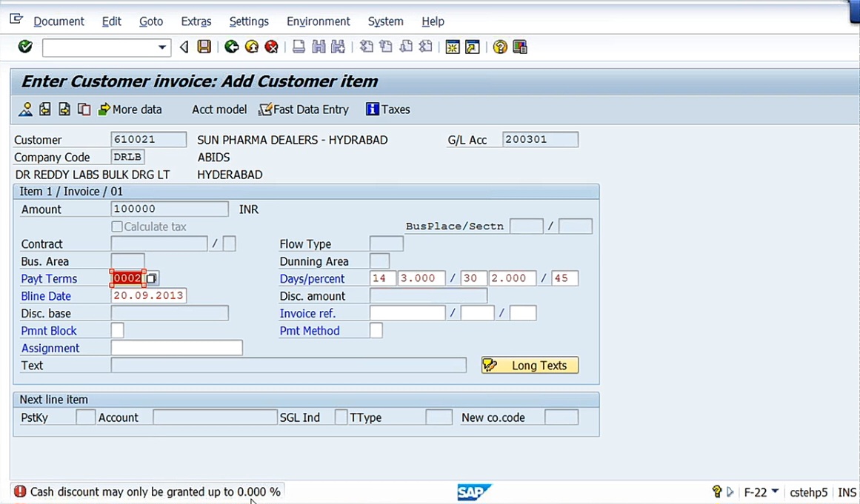Collapse command field with the left triangle
Viewport: 860px width, 504px height.
tap(184, 47)
